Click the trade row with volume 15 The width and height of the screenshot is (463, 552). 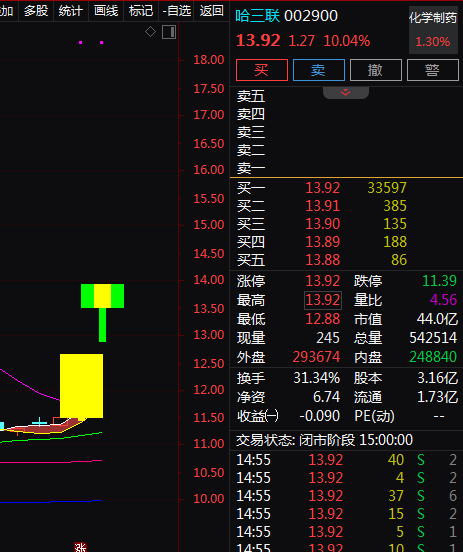346,514
